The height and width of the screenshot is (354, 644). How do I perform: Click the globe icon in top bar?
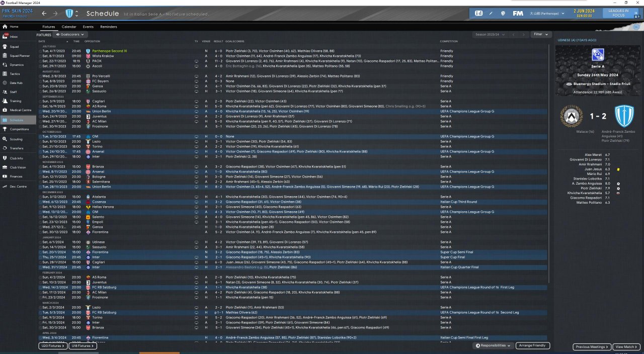tap(503, 13)
